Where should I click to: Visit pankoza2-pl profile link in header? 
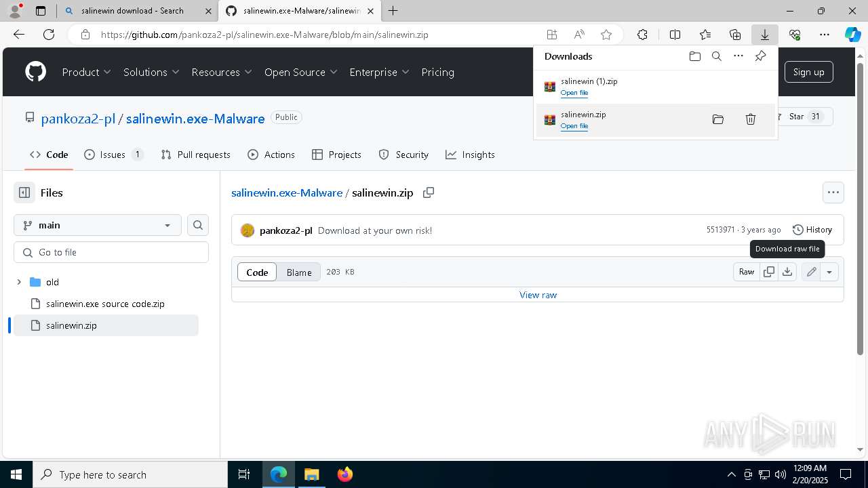pos(78,119)
